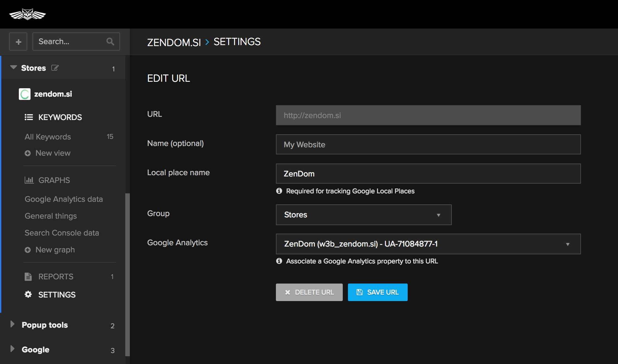This screenshot has width=618, height=364.
Task: Click the edit pencil icon next to Stores
Action: pyautogui.click(x=55, y=68)
